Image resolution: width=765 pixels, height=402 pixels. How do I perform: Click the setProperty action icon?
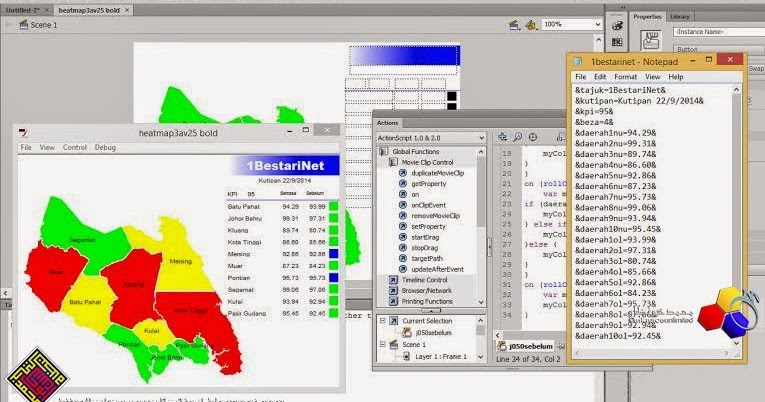[x=403, y=226]
